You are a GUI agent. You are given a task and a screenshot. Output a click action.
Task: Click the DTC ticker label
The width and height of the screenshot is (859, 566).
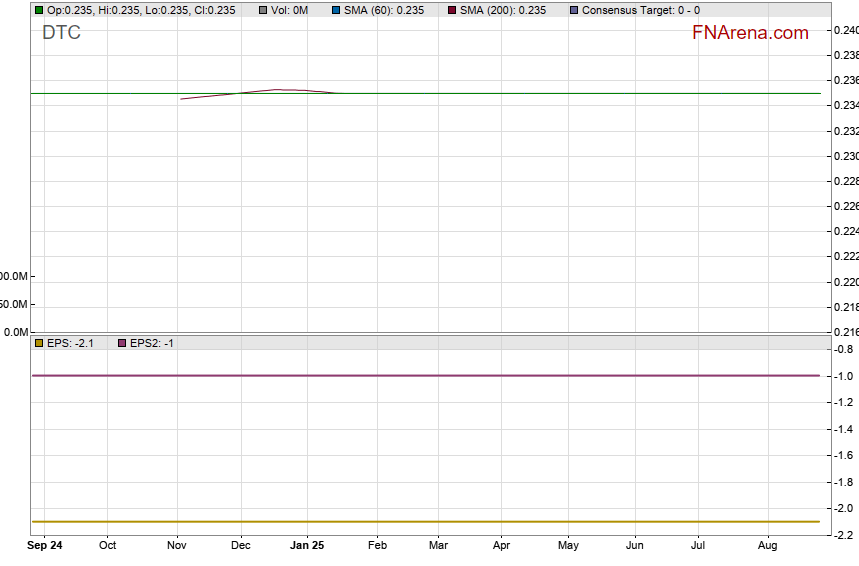[x=61, y=33]
